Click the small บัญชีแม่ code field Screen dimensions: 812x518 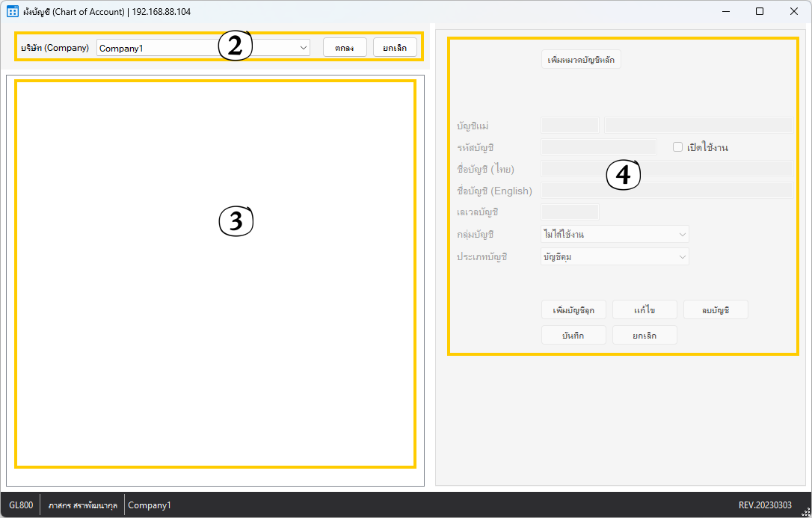tap(569, 126)
